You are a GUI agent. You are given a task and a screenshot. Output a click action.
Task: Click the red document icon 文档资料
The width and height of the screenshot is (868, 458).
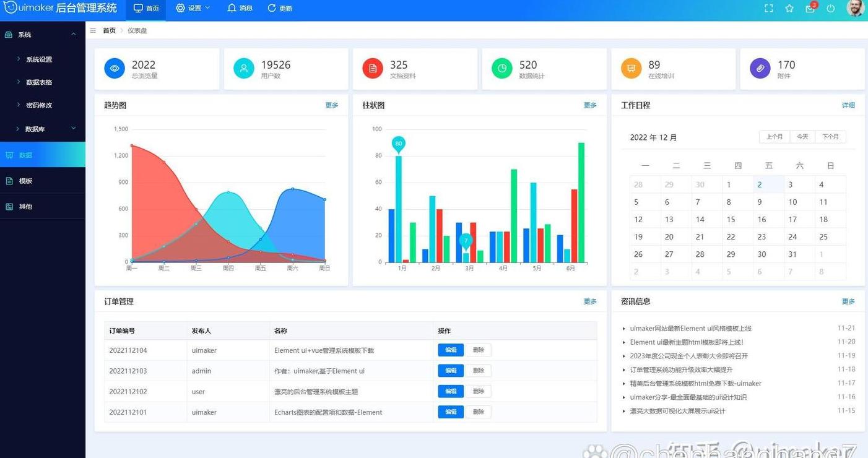[x=373, y=68]
